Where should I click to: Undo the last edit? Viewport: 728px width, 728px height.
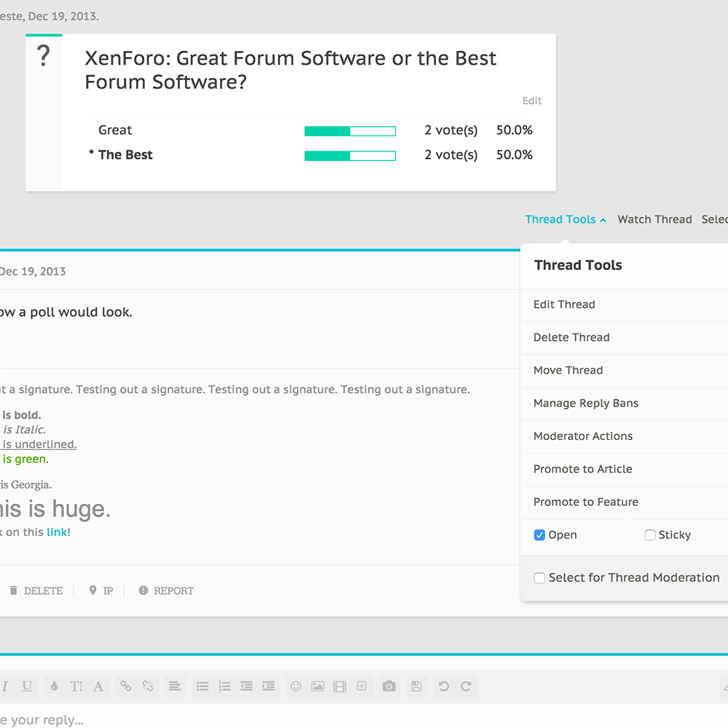click(444, 687)
